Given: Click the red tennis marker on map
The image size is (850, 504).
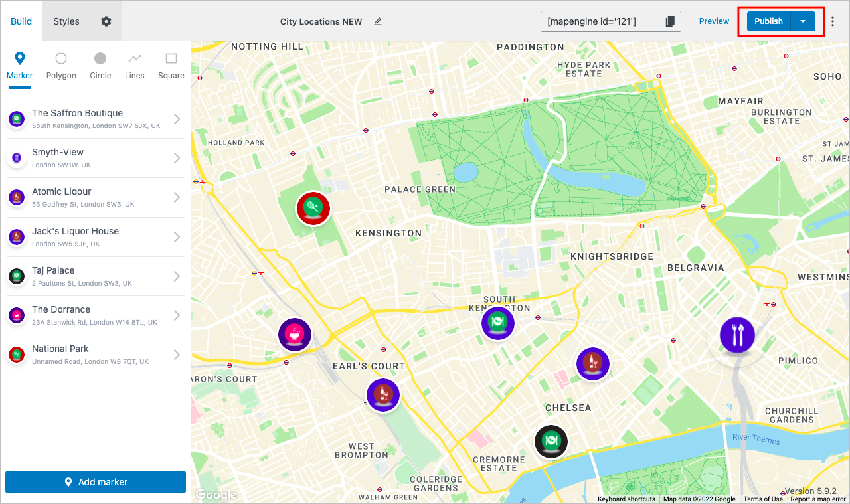Looking at the screenshot, I should 313,208.
